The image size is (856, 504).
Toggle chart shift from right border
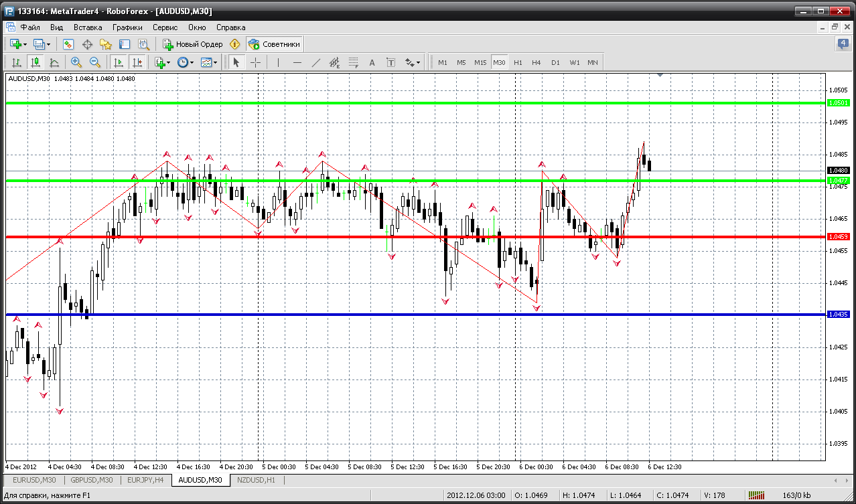point(137,62)
